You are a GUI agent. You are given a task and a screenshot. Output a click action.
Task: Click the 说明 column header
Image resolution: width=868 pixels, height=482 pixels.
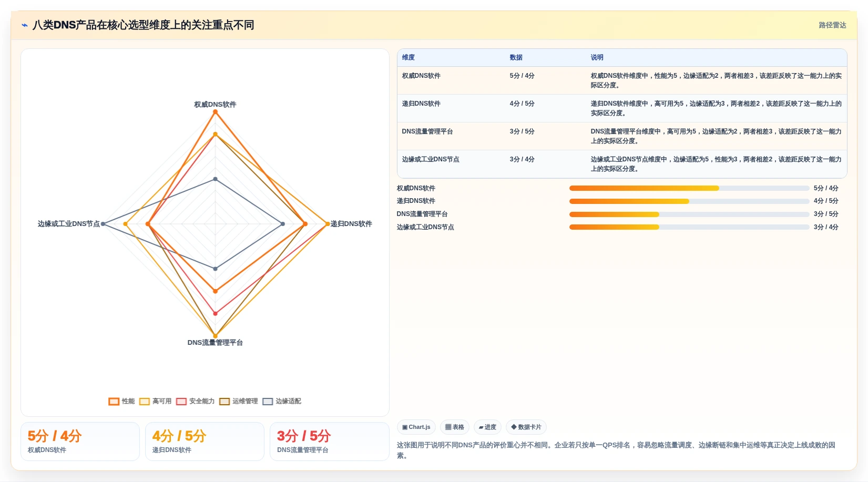pos(597,58)
